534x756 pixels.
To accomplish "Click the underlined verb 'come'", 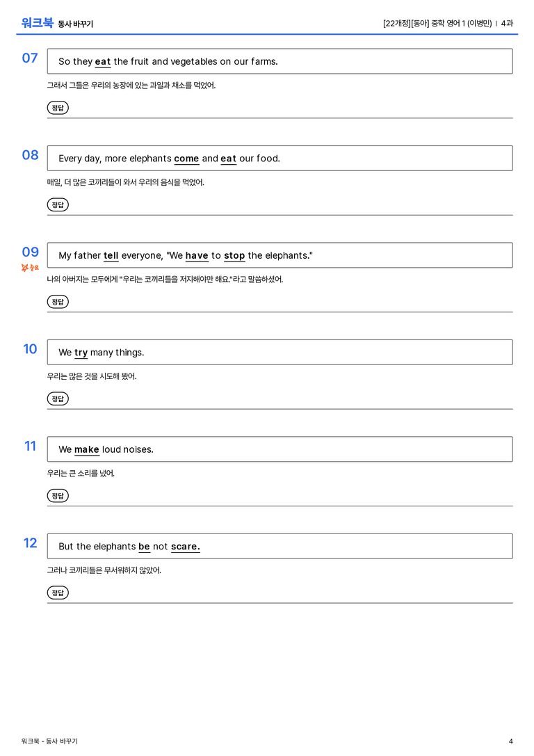I will [186, 159].
